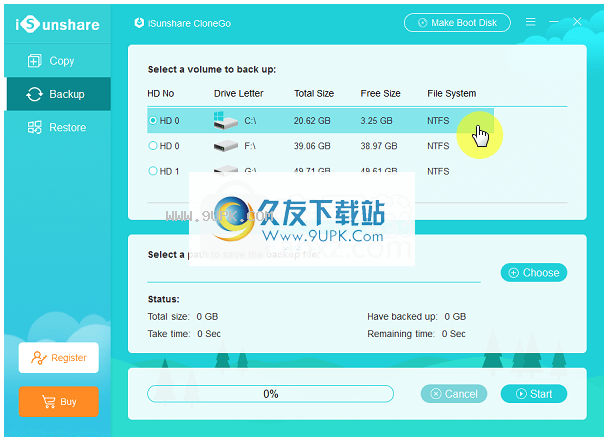Click the Make Boot Disk button
The height and width of the screenshot is (438, 604).
pos(457,23)
